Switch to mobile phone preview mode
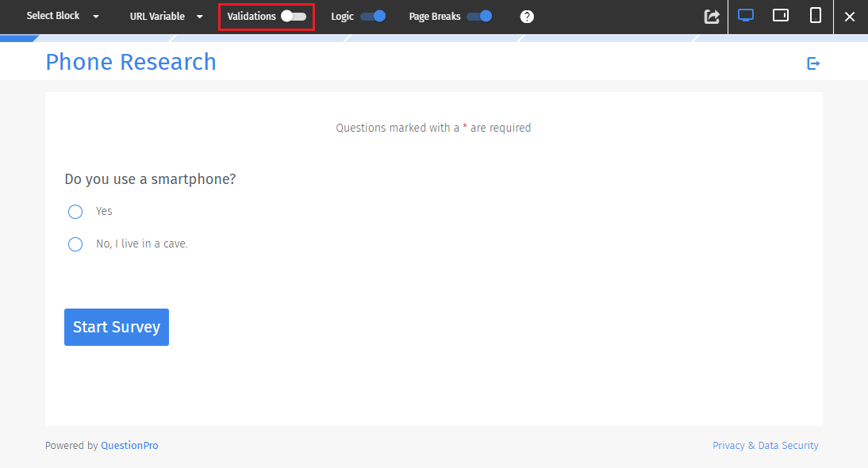868x468 pixels. (816, 16)
